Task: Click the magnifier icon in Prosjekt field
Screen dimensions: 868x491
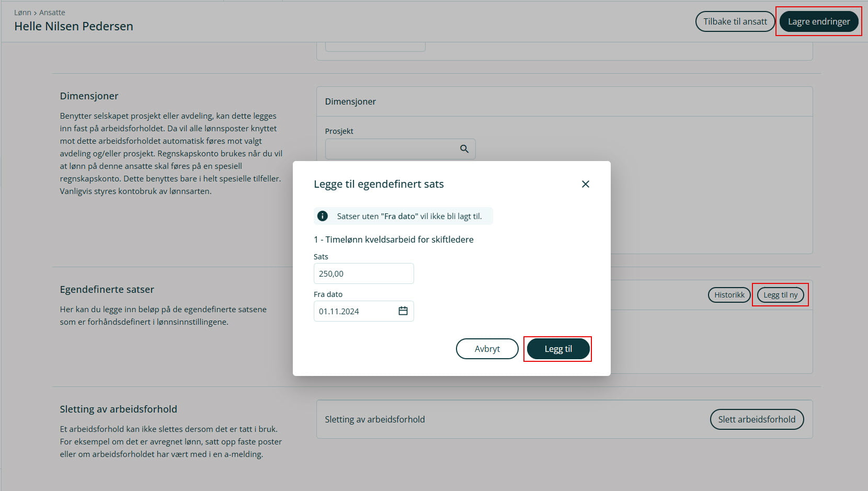Action: click(464, 149)
